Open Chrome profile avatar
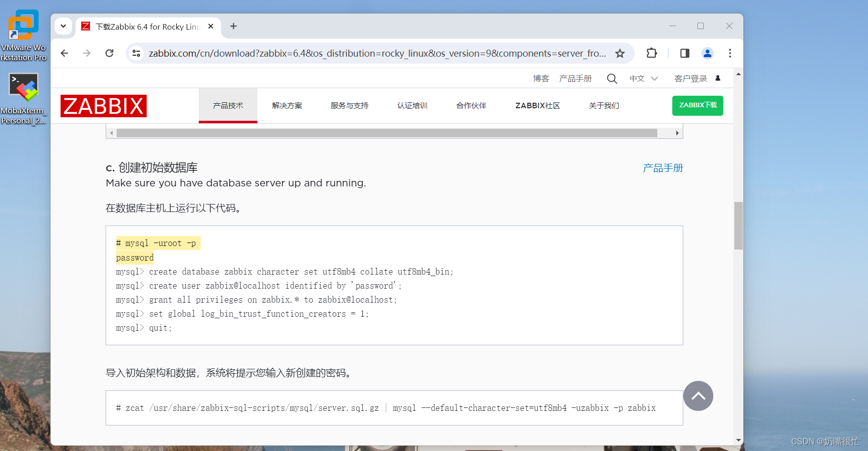The image size is (868, 451). click(x=707, y=53)
